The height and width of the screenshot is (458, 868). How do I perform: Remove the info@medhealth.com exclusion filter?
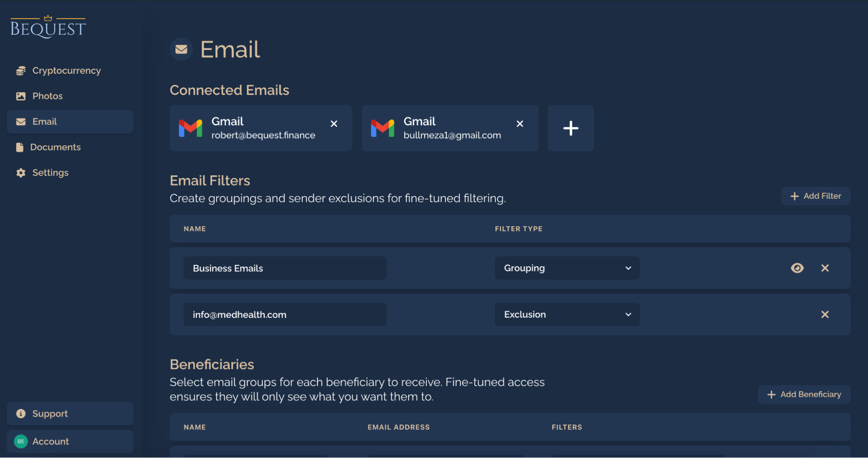(x=825, y=314)
